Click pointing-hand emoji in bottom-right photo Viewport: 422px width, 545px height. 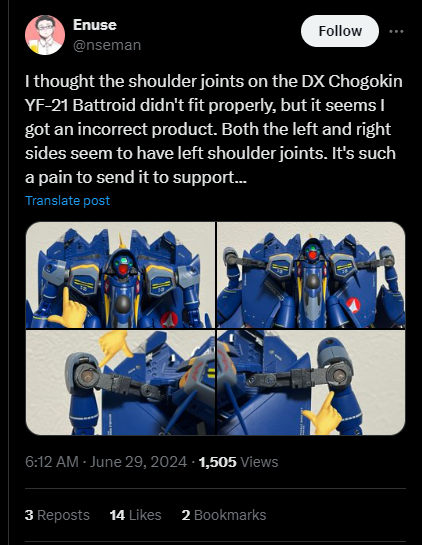point(322,414)
